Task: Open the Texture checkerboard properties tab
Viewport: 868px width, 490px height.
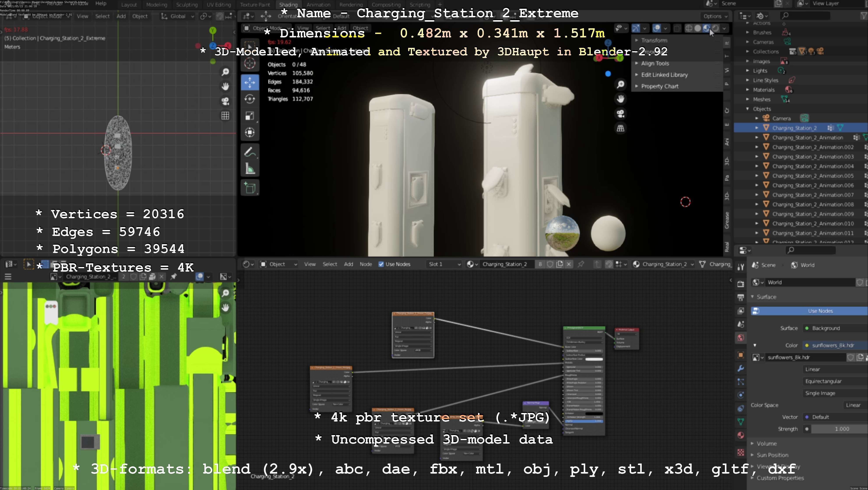Action: click(741, 452)
